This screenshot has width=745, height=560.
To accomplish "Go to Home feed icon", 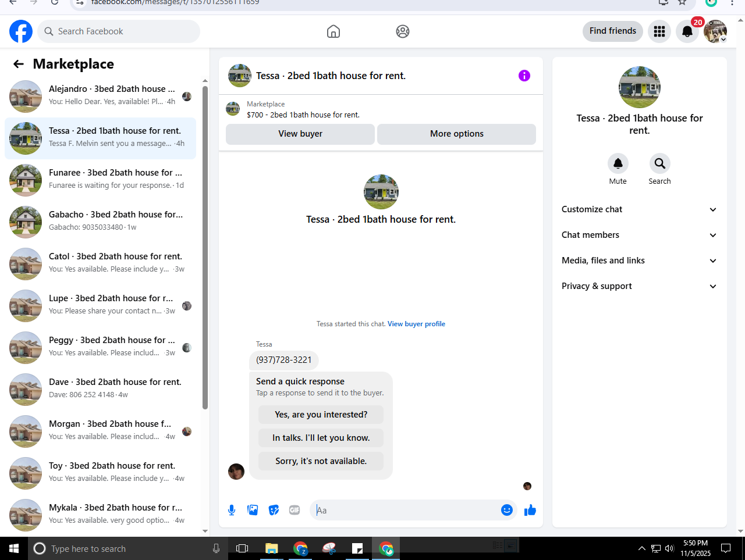I will [x=334, y=31].
